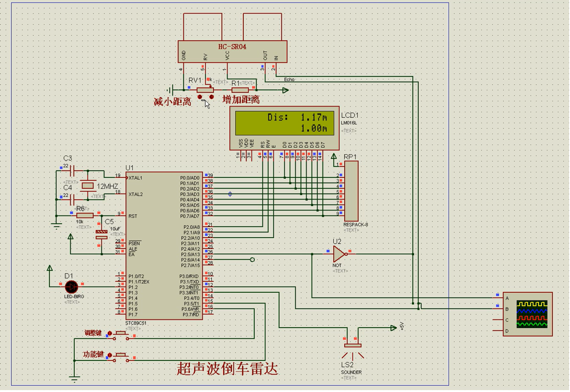Select the RP1 resistor pack body
Viewport: 570px width, 392px height.
pyautogui.click(x=351, y=191)
